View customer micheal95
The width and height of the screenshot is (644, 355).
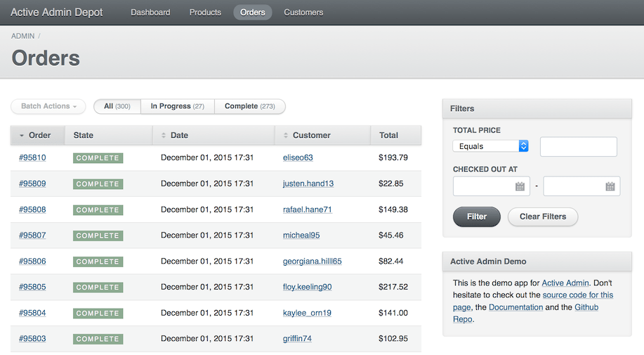(x=301, y=235)
